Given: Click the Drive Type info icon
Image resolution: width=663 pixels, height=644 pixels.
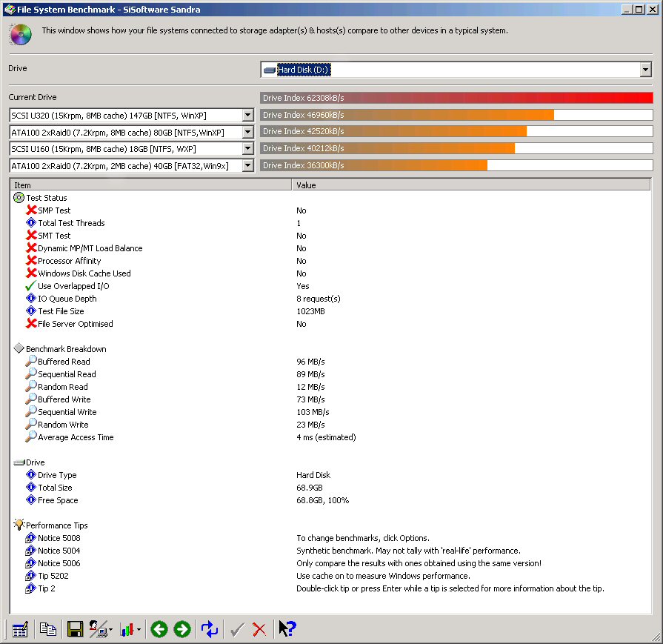Looking at the screenshot, I should tap(31, 474).
